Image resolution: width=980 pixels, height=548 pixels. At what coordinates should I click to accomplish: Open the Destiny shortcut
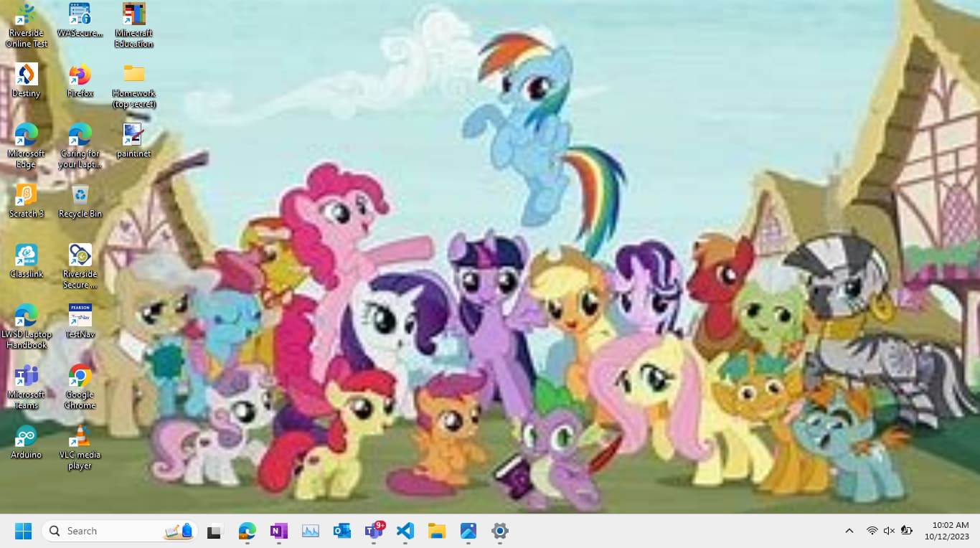[27, 80]
